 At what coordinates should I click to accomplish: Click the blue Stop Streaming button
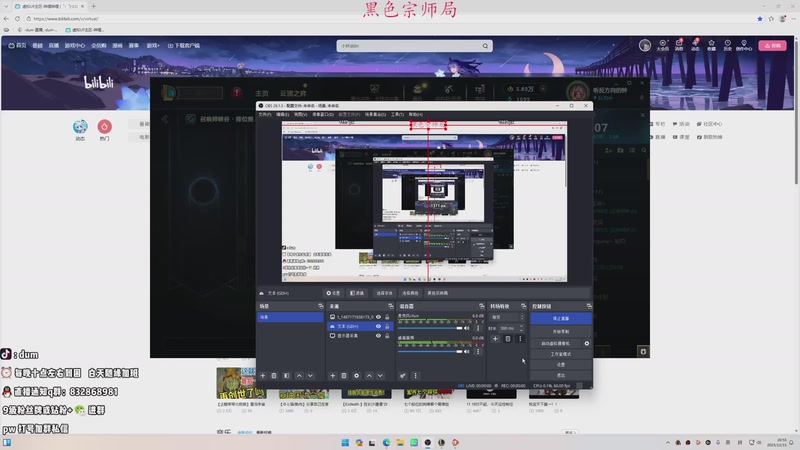[561, 318]
